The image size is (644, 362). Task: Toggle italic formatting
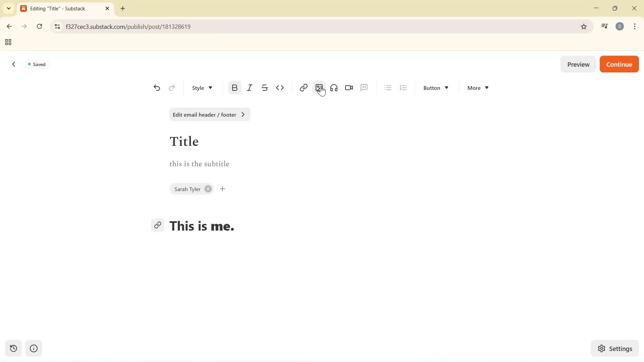pyautogui.click(x=250, y=87)
